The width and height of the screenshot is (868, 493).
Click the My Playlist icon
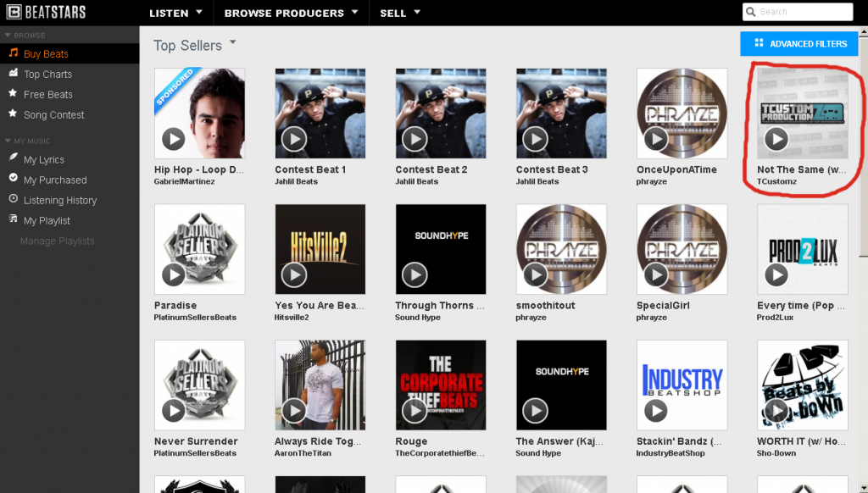(x=14, y=219)
